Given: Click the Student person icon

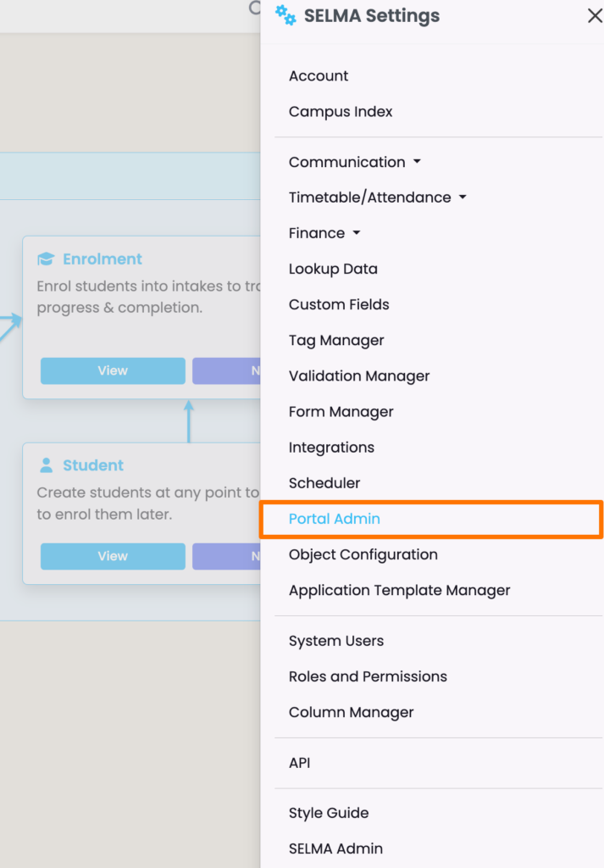Looking at the screenshot, I should click(x=46, y=465).
